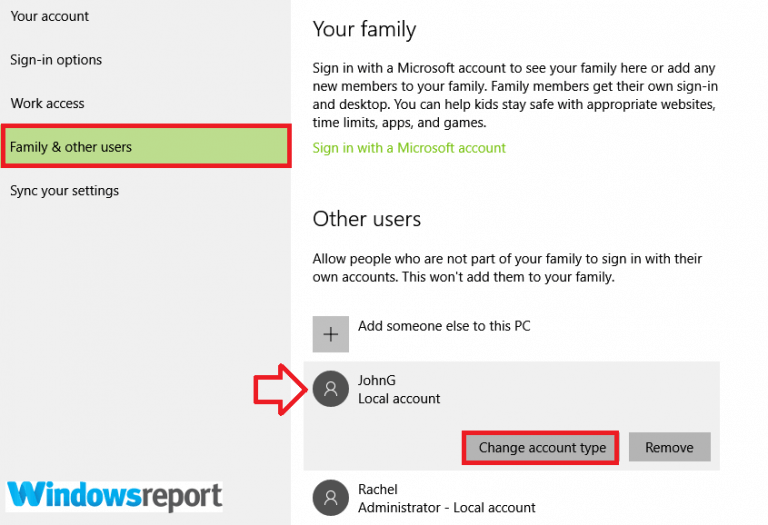
Task: Select the JohnG account name
Action: tap(377, 381)
